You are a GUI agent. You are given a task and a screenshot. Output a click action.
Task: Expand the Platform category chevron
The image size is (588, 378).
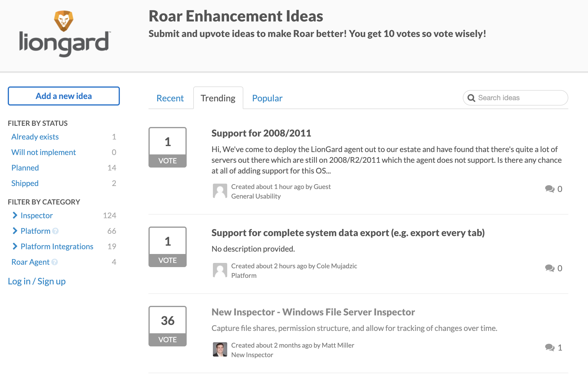pos(15,231)
